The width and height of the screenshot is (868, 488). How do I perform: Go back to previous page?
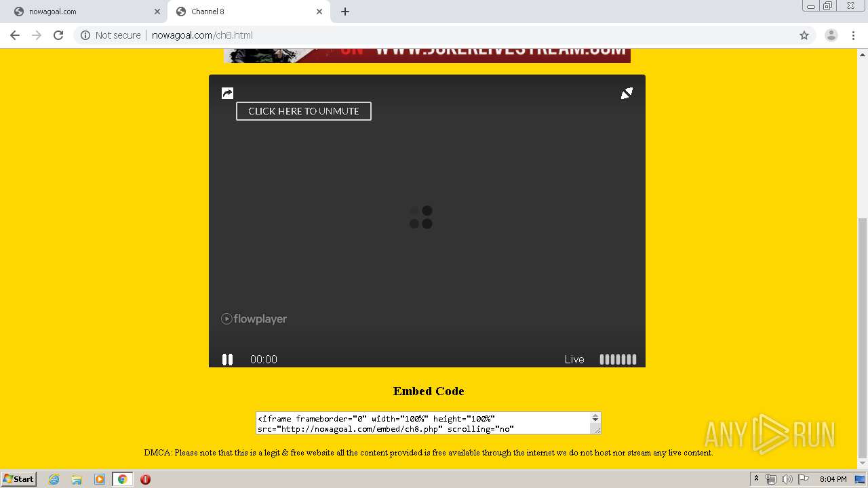[x=15, y=35]
